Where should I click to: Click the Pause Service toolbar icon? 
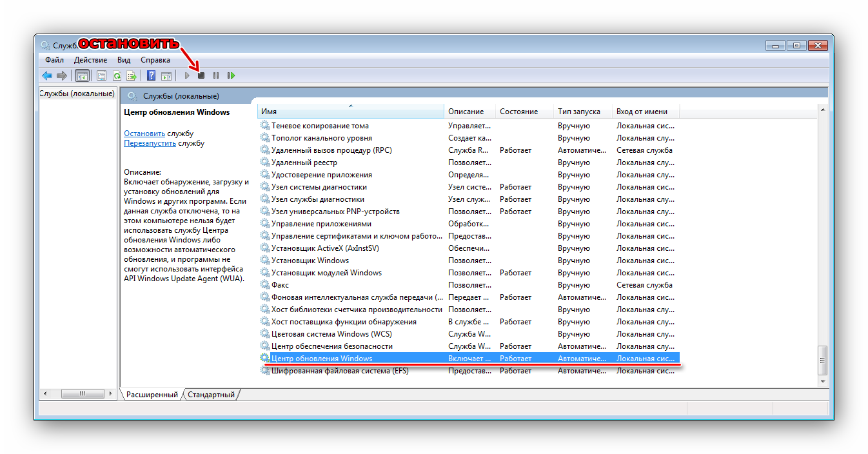coord(216,75)
